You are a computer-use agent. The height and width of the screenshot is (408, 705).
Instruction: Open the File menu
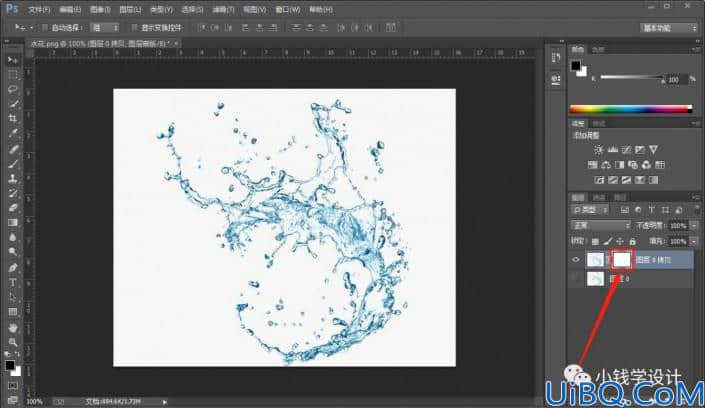(x=39, y=9)
